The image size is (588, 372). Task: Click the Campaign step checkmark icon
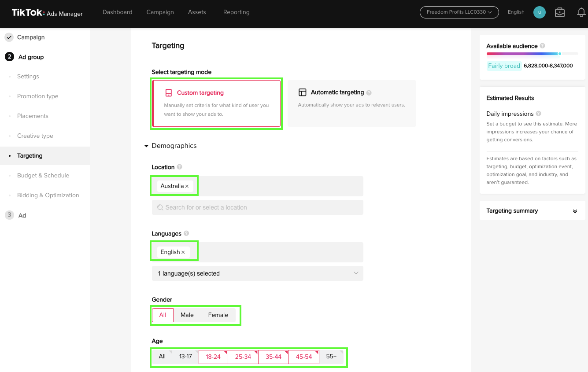coord(9,37)
